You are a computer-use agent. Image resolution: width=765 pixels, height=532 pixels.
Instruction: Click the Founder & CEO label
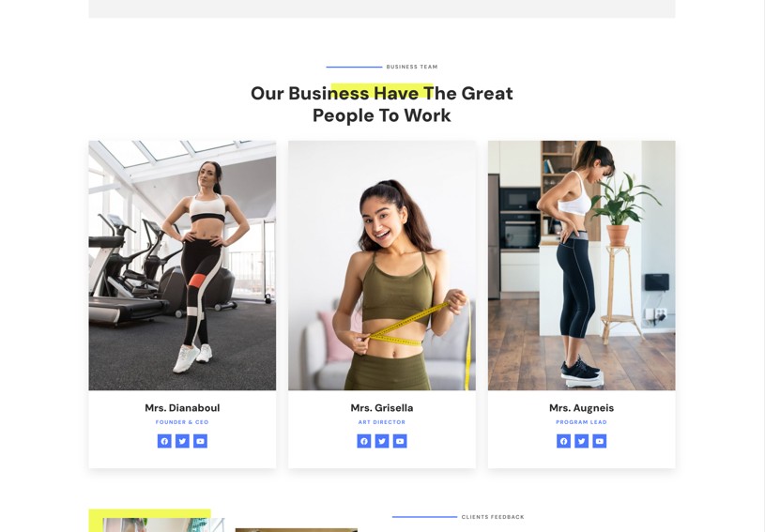[182, 422]
